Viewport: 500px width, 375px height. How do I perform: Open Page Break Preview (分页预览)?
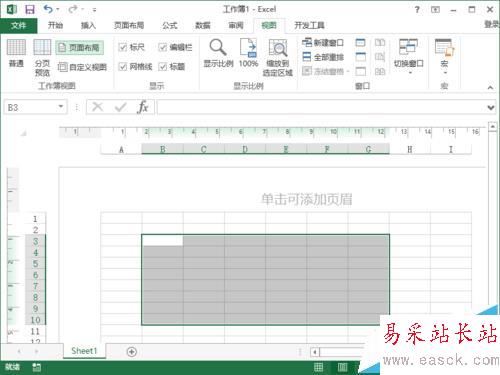pyautogui.click(x=42, y=57)
